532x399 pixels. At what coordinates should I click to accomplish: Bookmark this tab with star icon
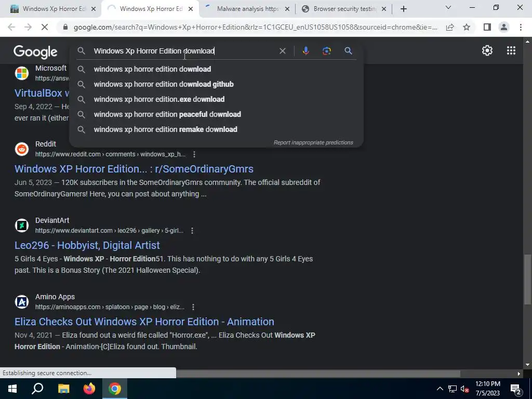467,27
